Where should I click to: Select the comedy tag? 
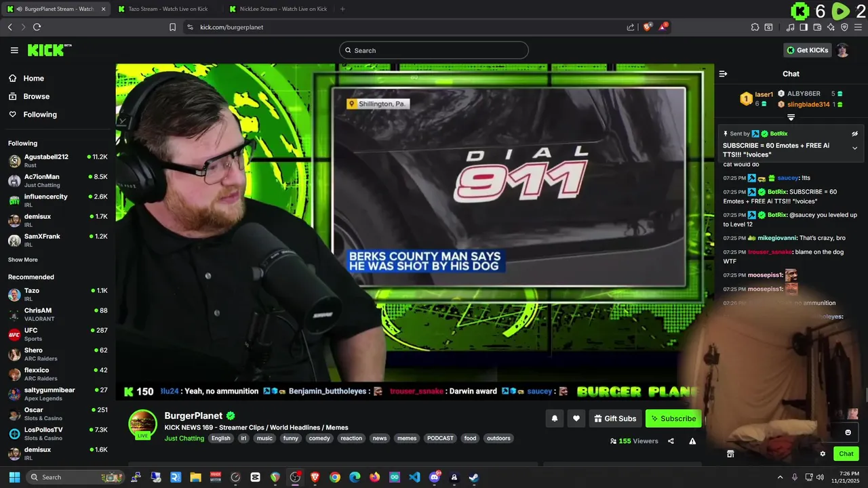click(319, 439)
